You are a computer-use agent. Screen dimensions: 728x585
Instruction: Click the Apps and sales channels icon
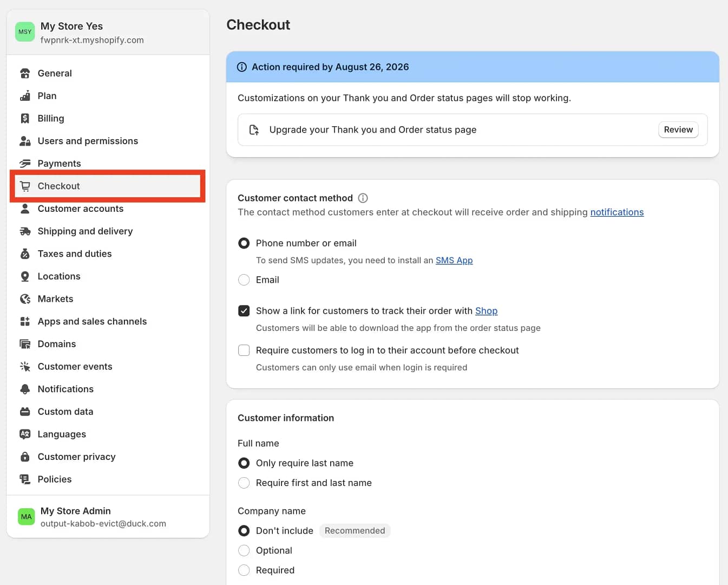(x=25, y=321)
